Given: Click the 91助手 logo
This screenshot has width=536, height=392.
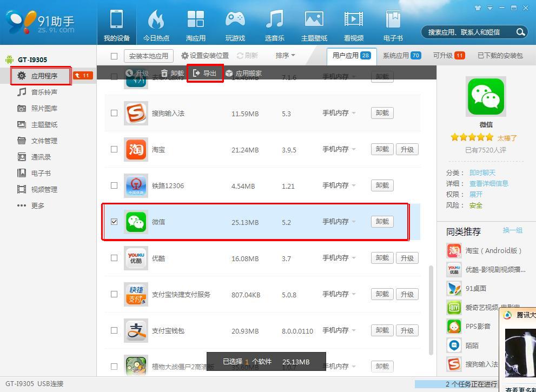Looking at the screenshot, I should 41,22.
